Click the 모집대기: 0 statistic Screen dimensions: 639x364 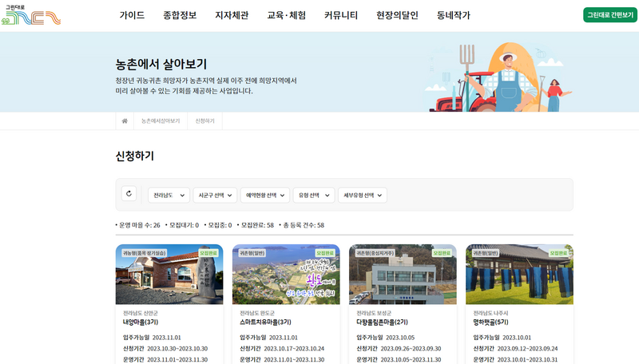pos(184,225)
